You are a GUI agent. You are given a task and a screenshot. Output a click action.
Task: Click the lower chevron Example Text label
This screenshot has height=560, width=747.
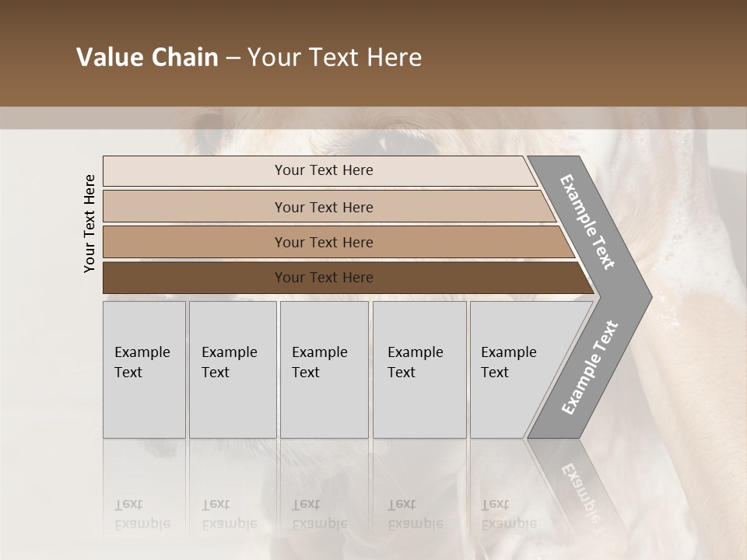click(589, 368)
